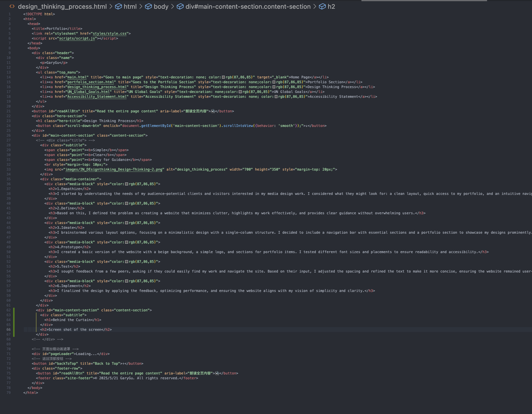Open the Accessibility_Statement.html href link

(97, 97)
